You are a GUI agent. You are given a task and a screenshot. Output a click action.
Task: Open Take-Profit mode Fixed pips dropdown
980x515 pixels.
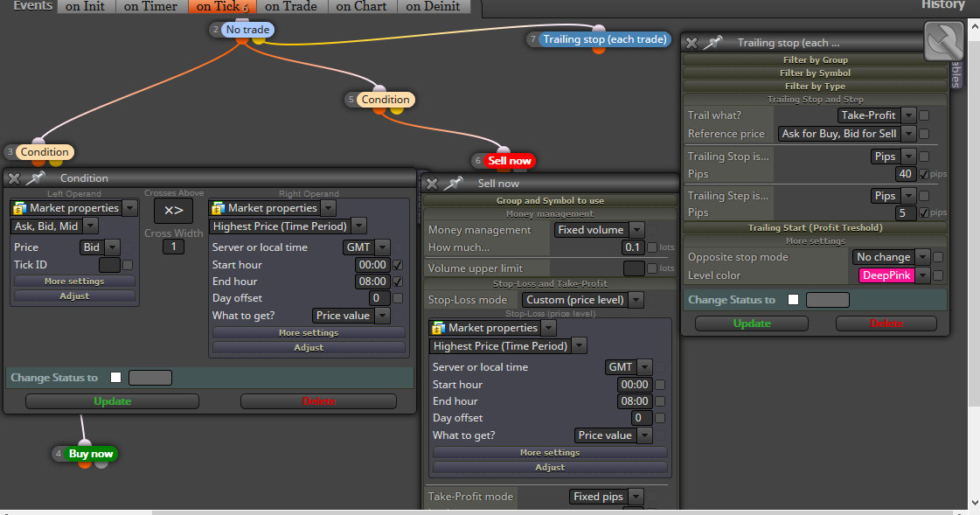click(x=636, y=497)
